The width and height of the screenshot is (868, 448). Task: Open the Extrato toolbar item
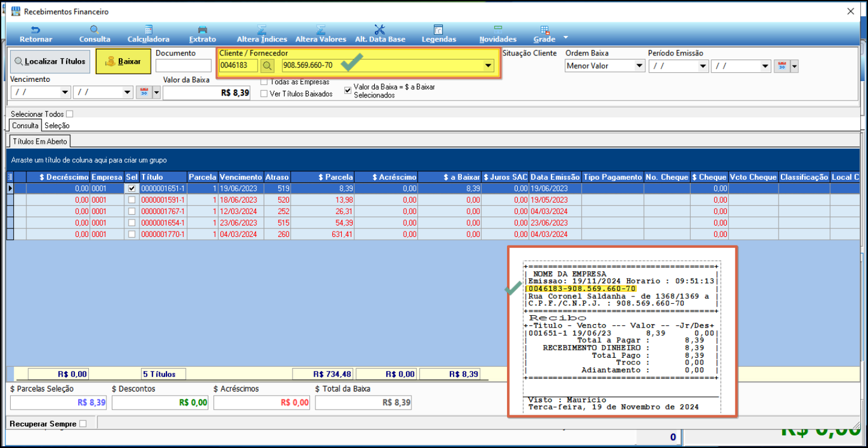pos(202,34)
